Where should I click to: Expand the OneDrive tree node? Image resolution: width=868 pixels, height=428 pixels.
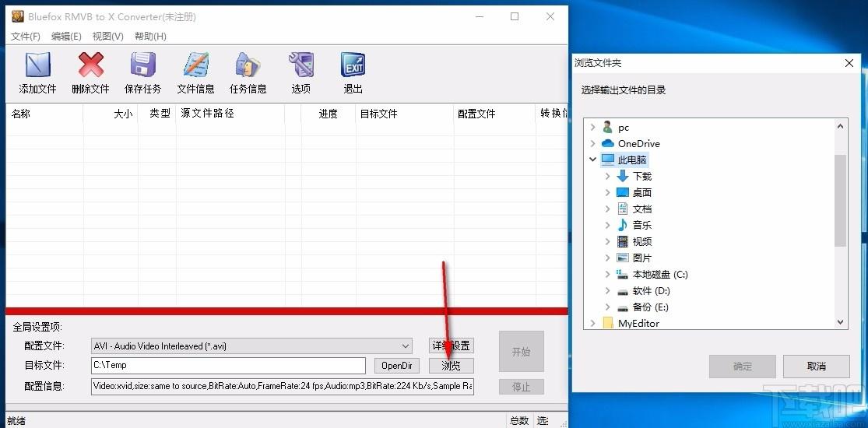tap(593, 143)
